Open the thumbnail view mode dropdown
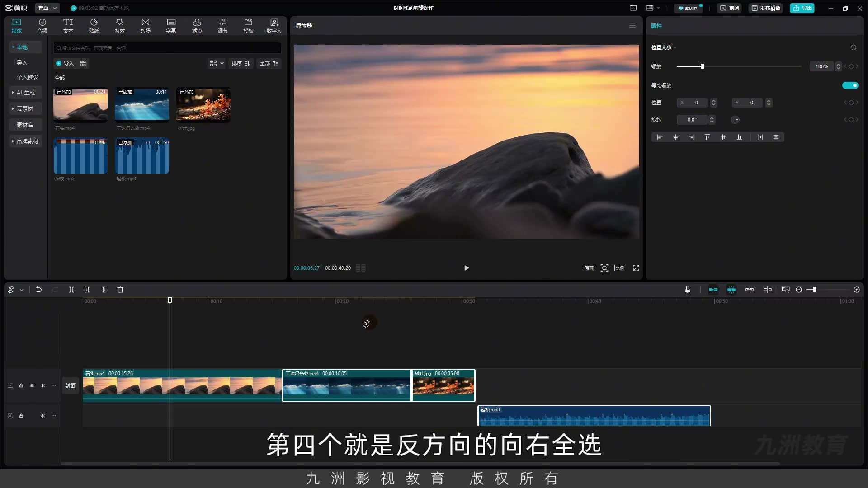The image size is (868, 488). (x=217, y=63)
